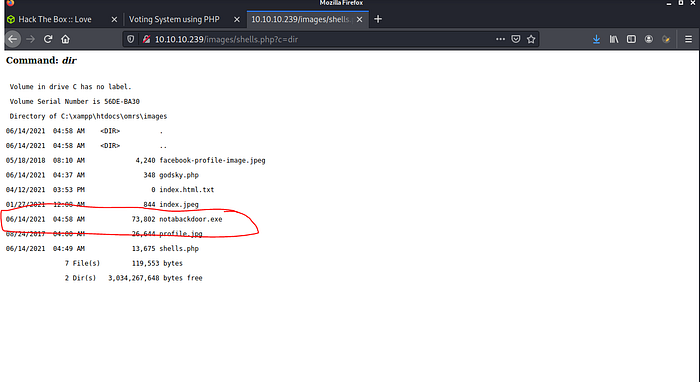700x382 pixels.
Task: Toggle the sidebar view
Action: [631, 39]
